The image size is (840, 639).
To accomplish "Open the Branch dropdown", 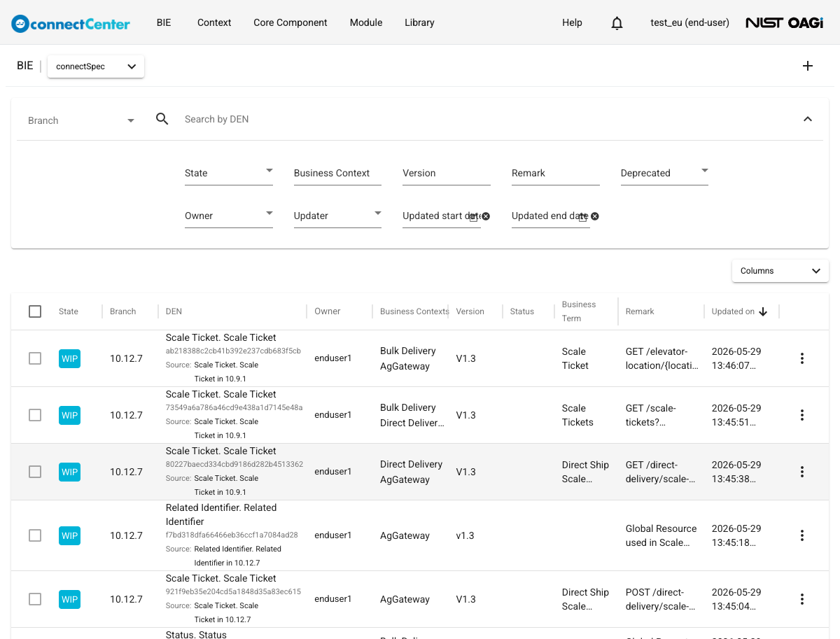I will (81, 120).
